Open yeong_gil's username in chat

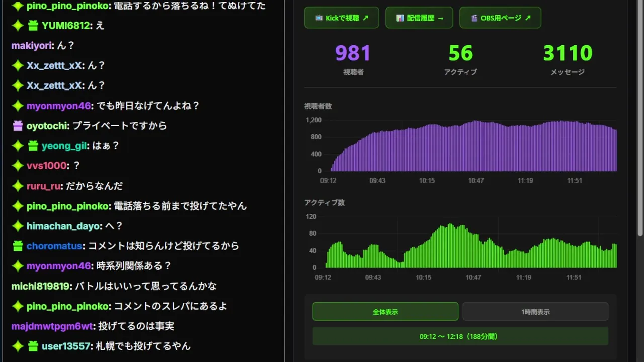(64, 146)
